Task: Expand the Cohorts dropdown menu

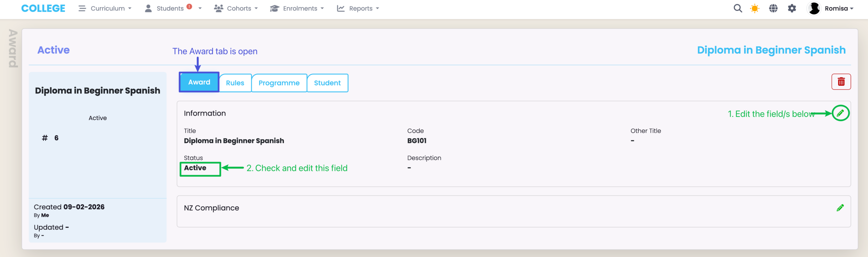Action: (236, 8)
